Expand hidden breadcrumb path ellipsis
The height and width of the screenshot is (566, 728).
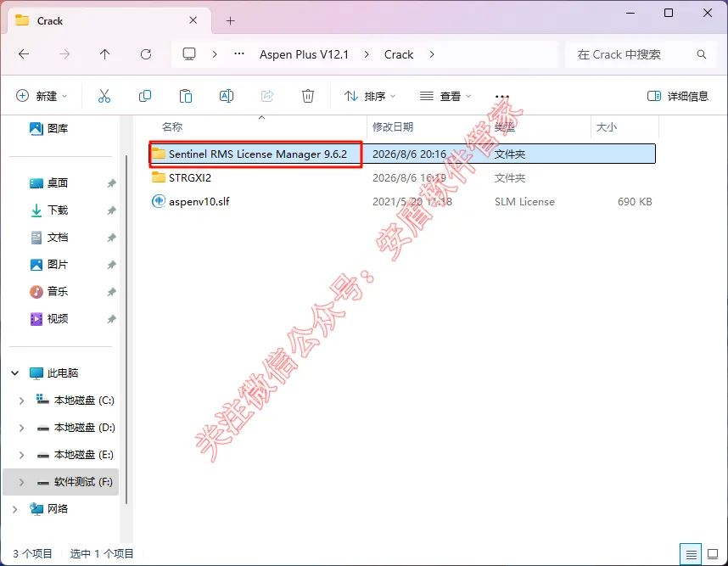click(239, 54)
